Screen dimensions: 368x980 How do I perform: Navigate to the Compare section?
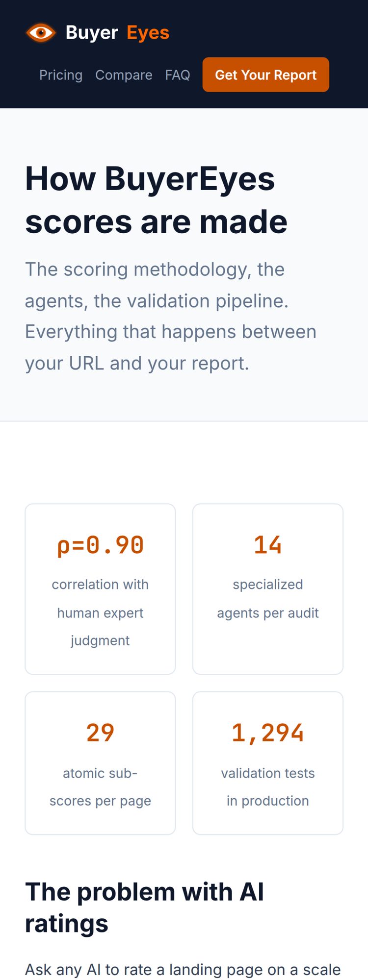pos(123,75)
